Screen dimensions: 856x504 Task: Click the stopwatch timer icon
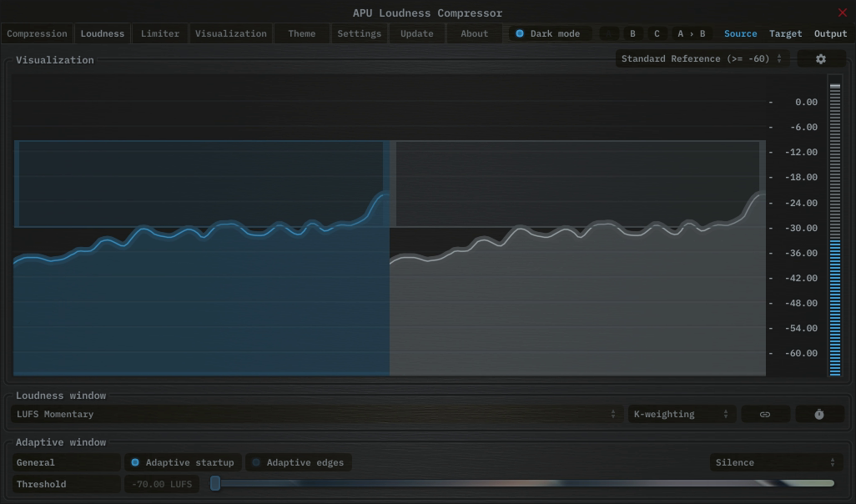pyautogui.click(x=818, y=415)
